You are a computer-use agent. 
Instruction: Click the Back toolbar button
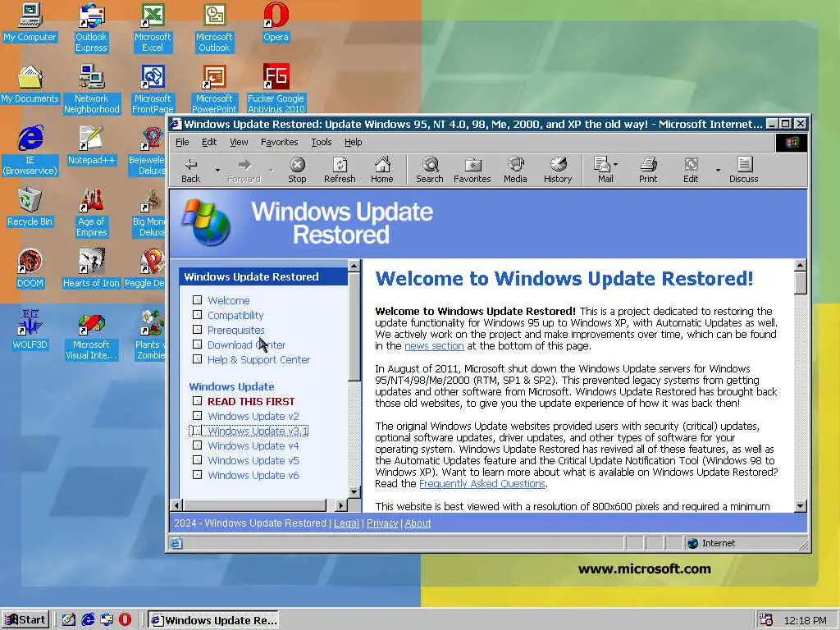(x=190, y=170)
